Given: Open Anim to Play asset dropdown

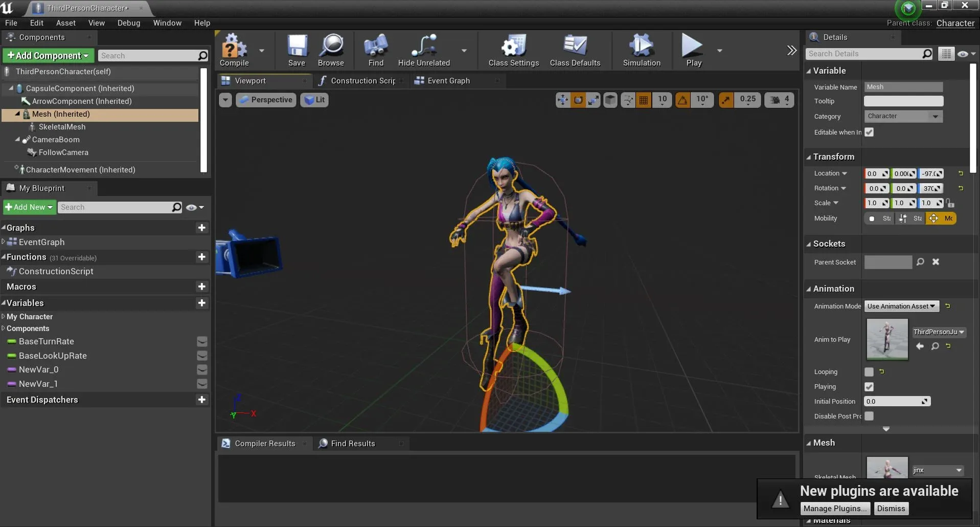Looking at the screenshot, I should pyautogui.click(x=939, y=332).
